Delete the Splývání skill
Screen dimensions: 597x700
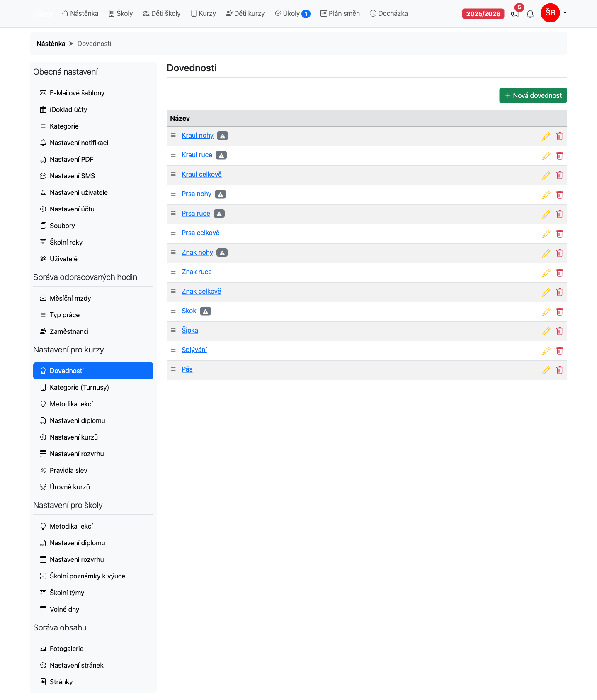pos(560,351)
